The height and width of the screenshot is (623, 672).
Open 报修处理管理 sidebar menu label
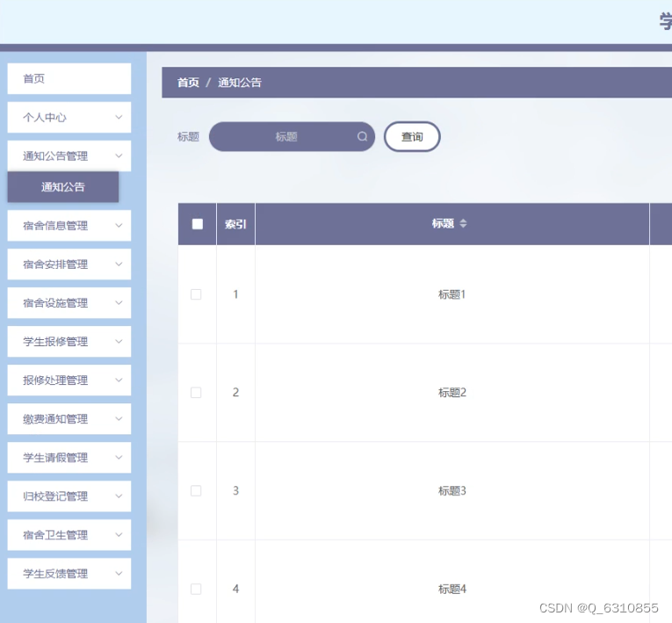coord(55,380)
